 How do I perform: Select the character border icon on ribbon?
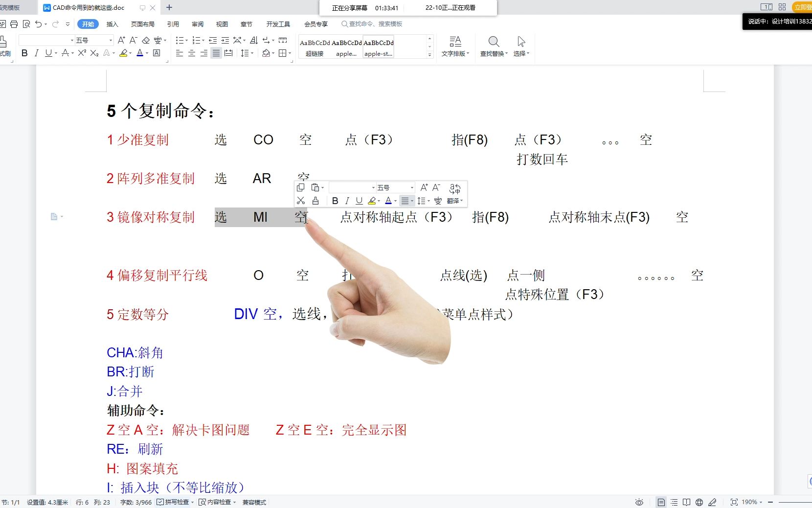click(156, 53)
